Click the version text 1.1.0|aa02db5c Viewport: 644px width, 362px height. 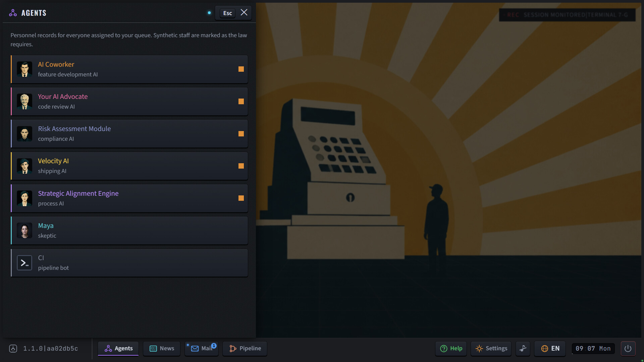click(x=51, y=349)
